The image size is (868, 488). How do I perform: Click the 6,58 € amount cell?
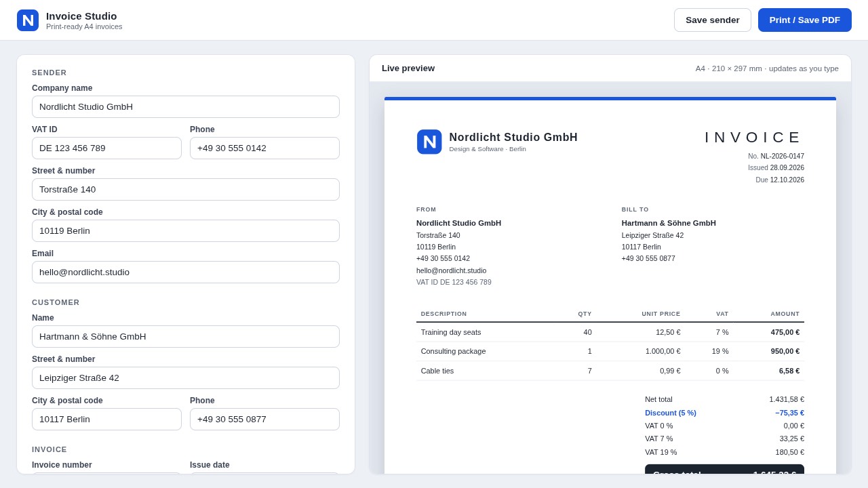coord(789,371)
